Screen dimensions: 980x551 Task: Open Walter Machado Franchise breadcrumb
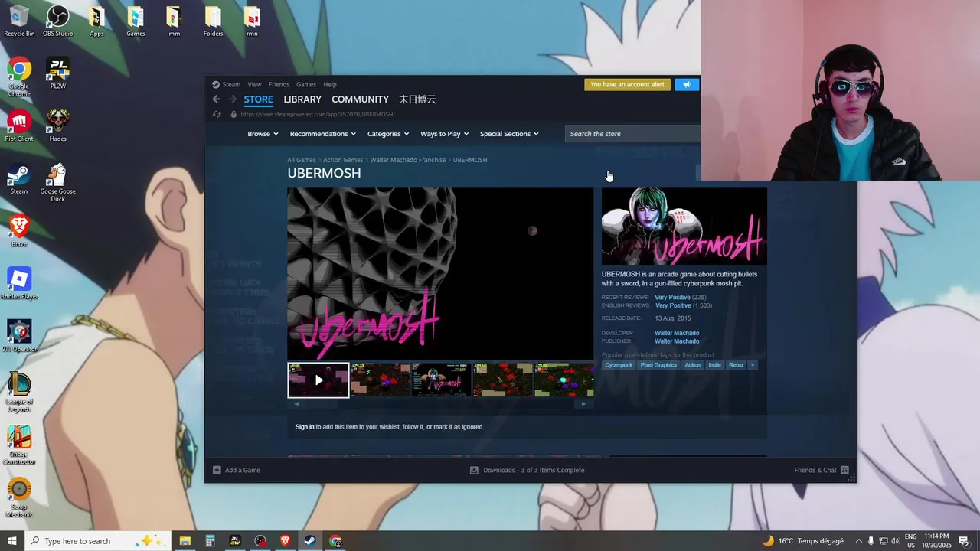(x=408, y=160)
